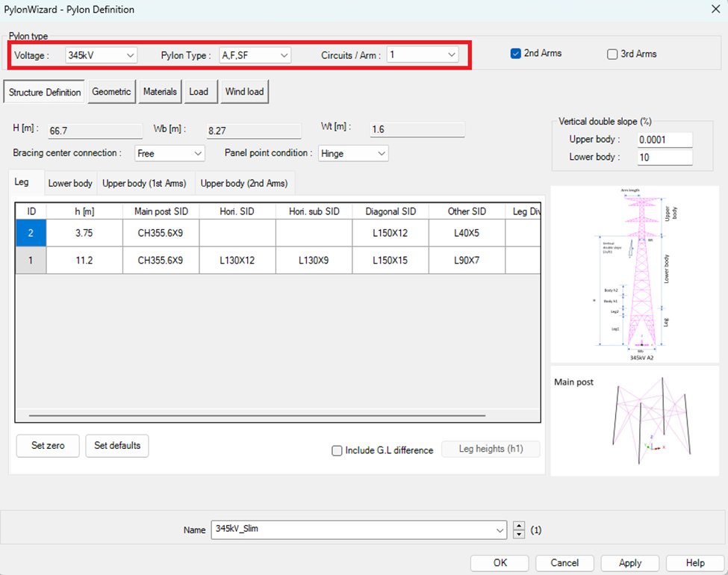This screenshot has width=728, height=575.
Task: Toggle Include G.L difference checkbox
Action: click(x=337, y=450)
